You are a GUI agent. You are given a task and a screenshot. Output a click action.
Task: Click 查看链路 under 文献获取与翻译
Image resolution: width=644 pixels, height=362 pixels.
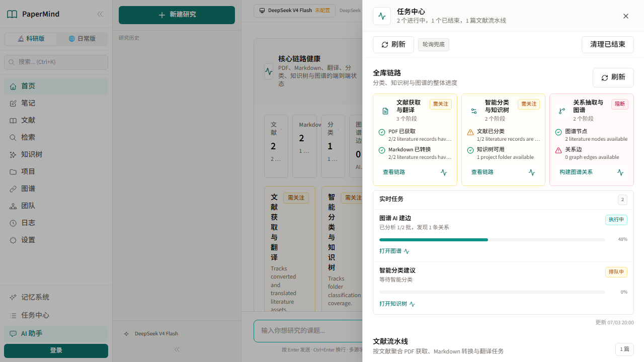pyautogui.click(x=394, y=172)
